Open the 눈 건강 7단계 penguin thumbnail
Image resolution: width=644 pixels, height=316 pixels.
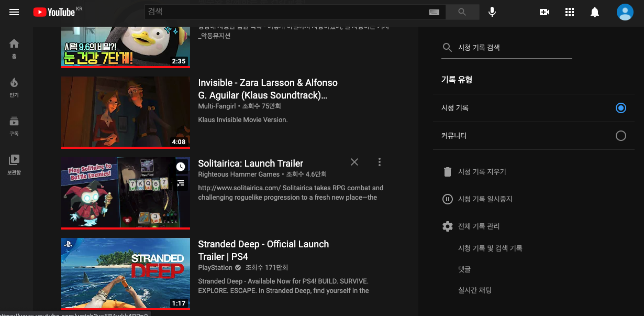pyautogui.click(x=126, y=47)
